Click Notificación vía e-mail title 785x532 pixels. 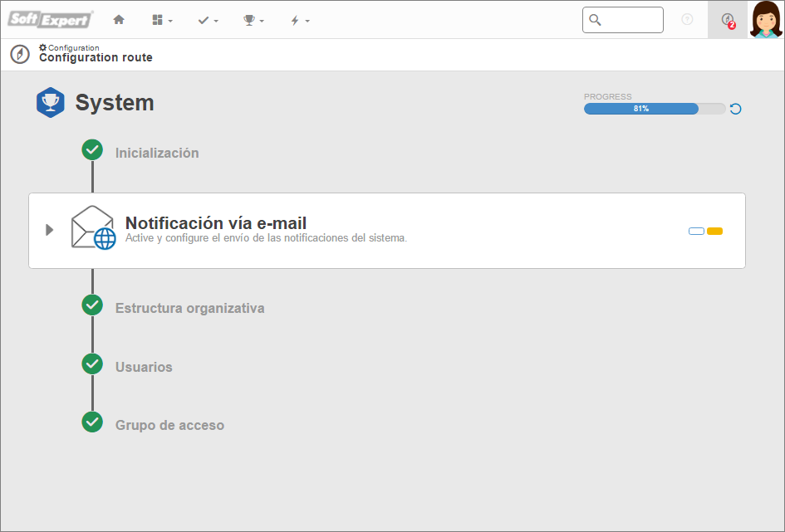click(x=216, y=222)
